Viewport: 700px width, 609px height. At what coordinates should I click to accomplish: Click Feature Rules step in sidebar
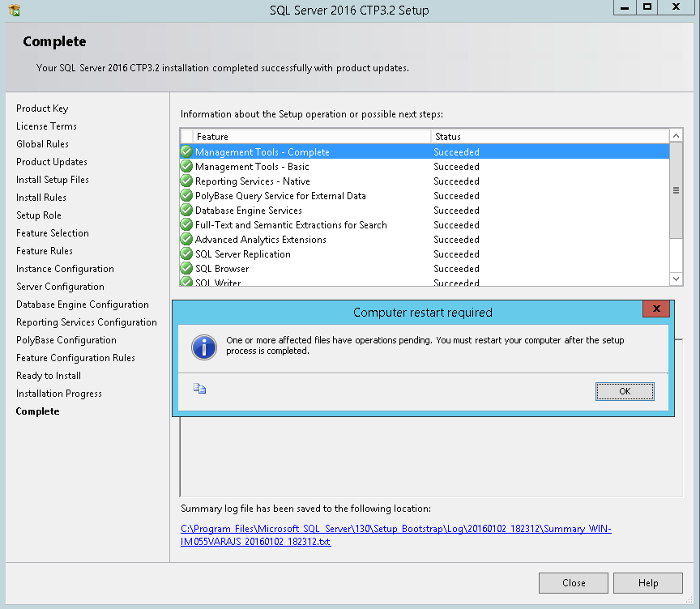45,251
